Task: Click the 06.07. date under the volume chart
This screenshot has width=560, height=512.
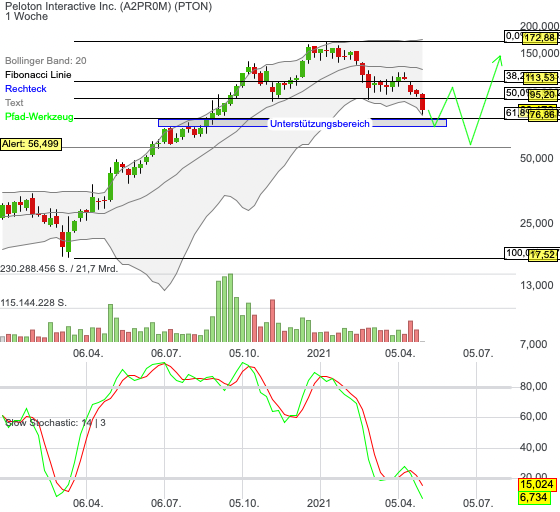Action: [x=166, y=353]
